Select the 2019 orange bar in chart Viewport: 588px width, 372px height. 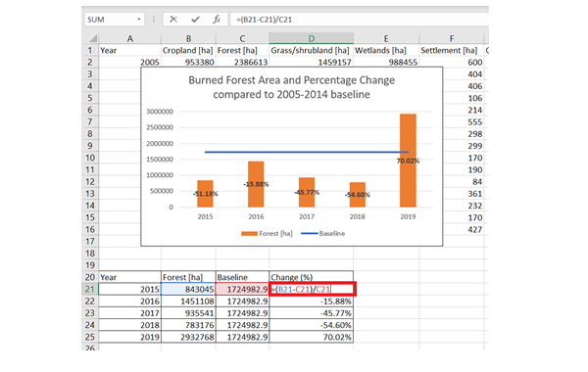tap(408, 161)
